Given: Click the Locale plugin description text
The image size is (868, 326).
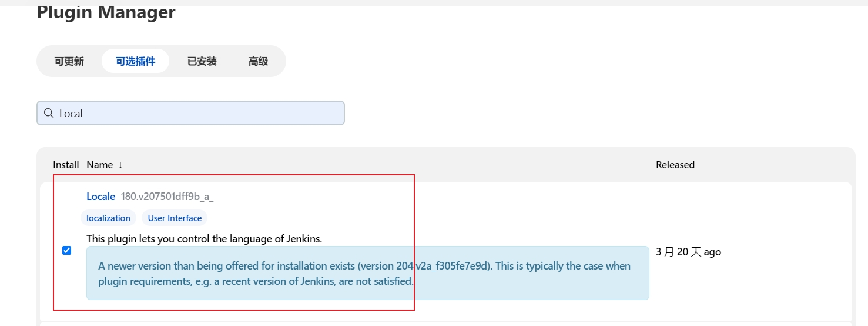Looking at the screenshot, I should pyautogui.click(x=204, y=239).
